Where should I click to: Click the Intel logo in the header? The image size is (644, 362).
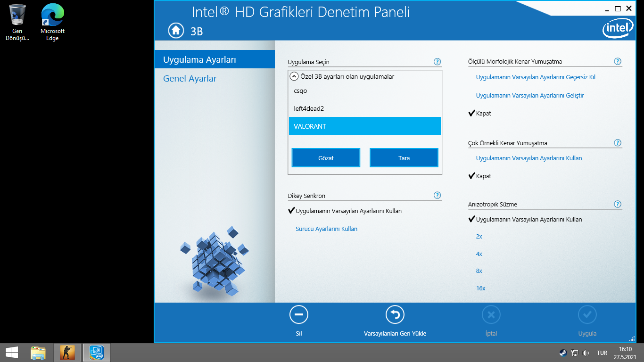[618, 29]
